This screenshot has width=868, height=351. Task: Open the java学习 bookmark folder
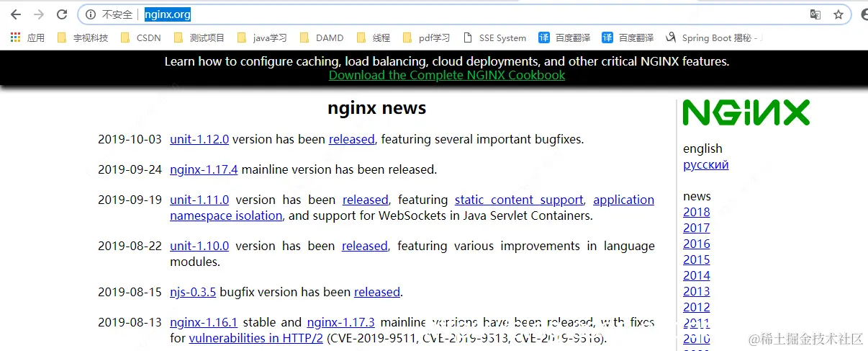[x=262, y=37]
